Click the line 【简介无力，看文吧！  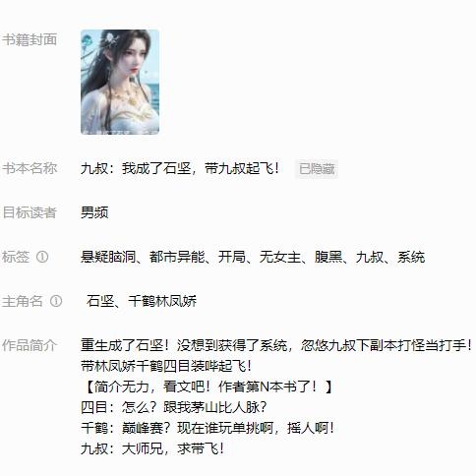point(208,387)
